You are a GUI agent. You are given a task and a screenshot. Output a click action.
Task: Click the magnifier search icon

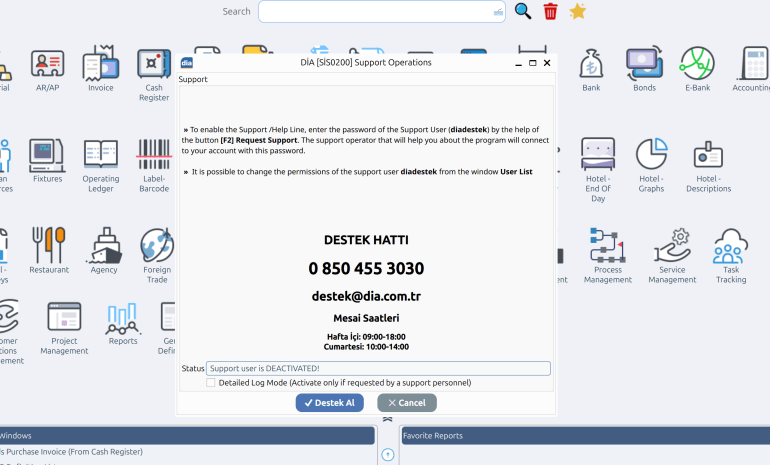522,11
